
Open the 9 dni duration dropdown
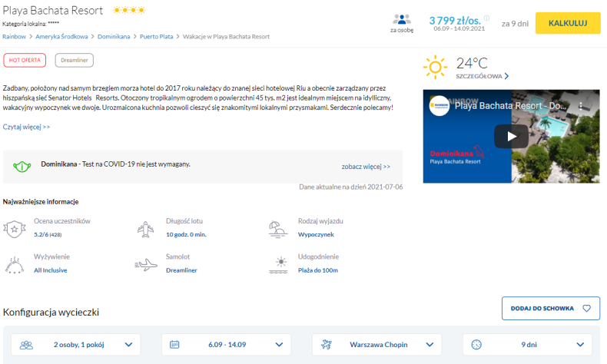pos(528,345)
